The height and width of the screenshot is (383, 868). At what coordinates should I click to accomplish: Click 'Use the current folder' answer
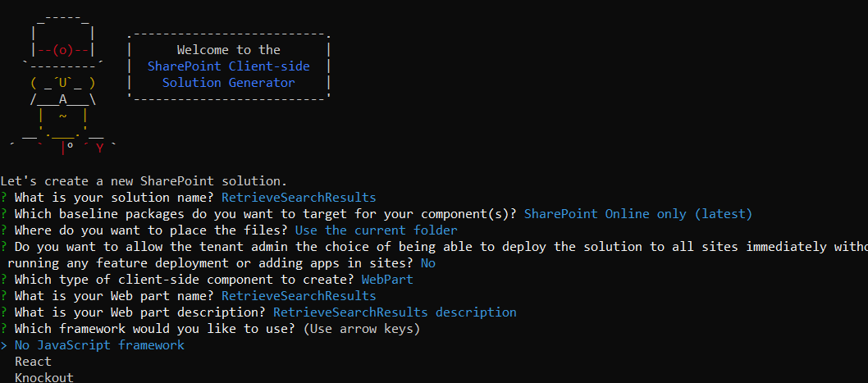click(377, 230)
